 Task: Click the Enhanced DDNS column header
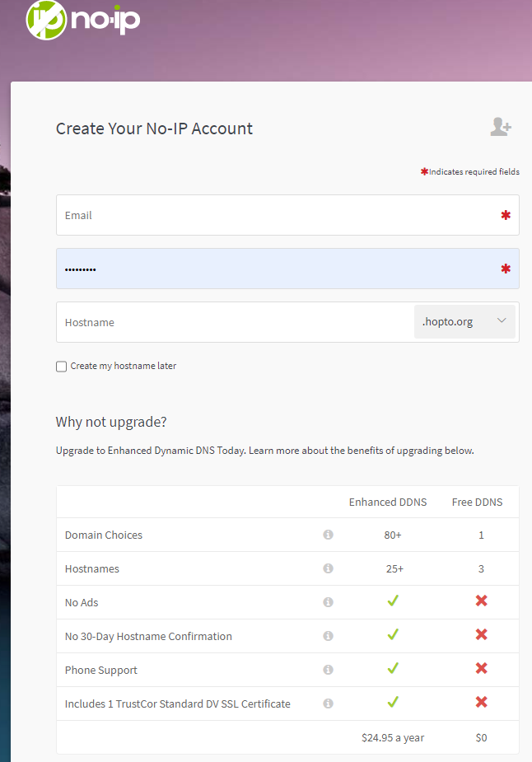[x=388, y=502]
